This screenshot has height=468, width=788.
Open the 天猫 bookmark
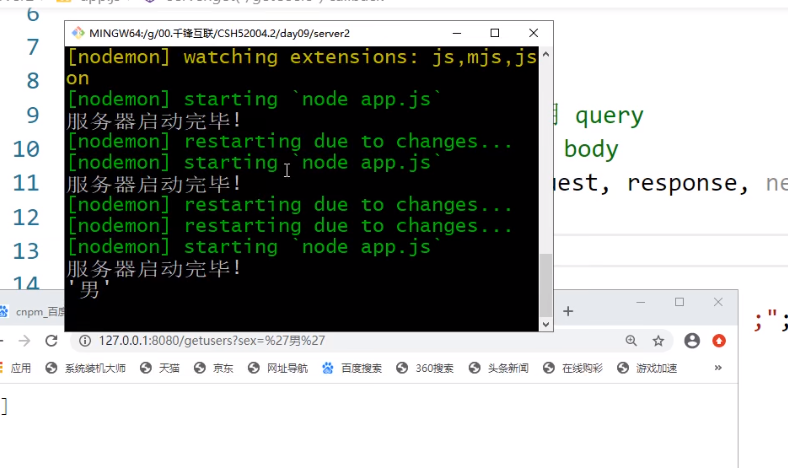160,368
